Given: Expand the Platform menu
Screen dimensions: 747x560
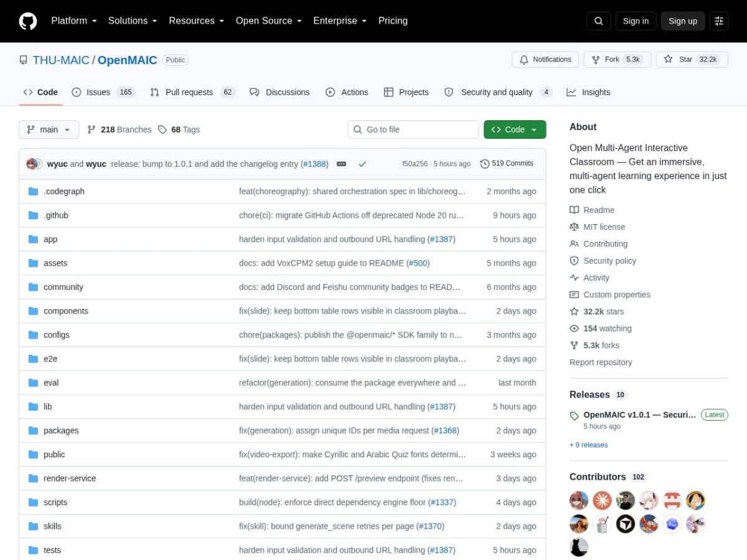Looking at the screenshot, I should 74,21.
